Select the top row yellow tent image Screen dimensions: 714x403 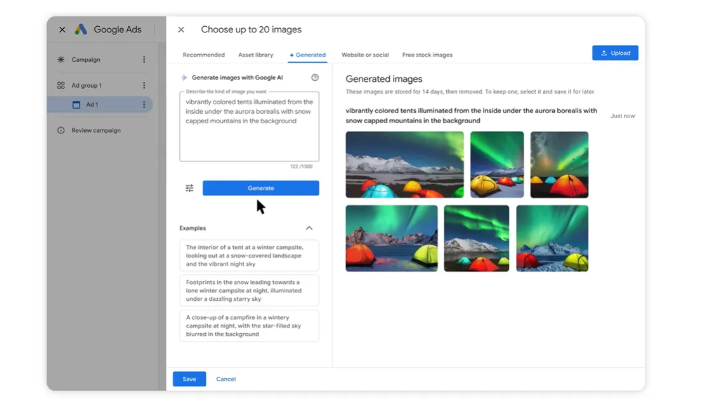[x=497, y=165]
